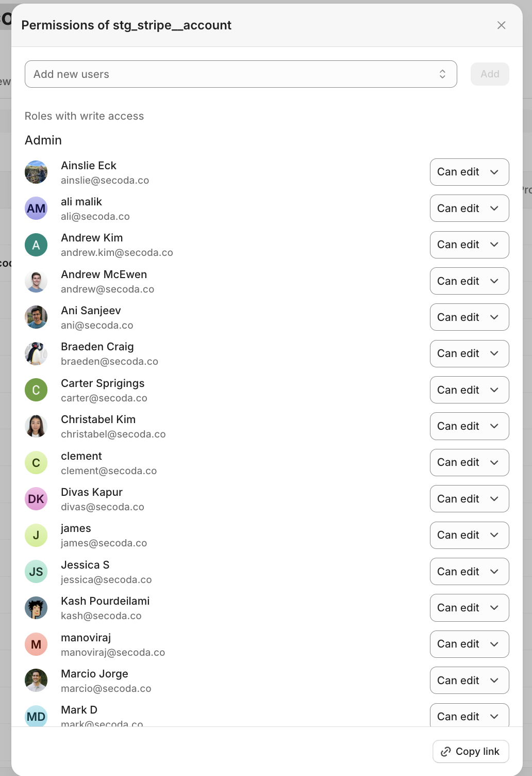Click the link icon in Copy link
Viewport: 532px width, 776px height.
[446, 752]
